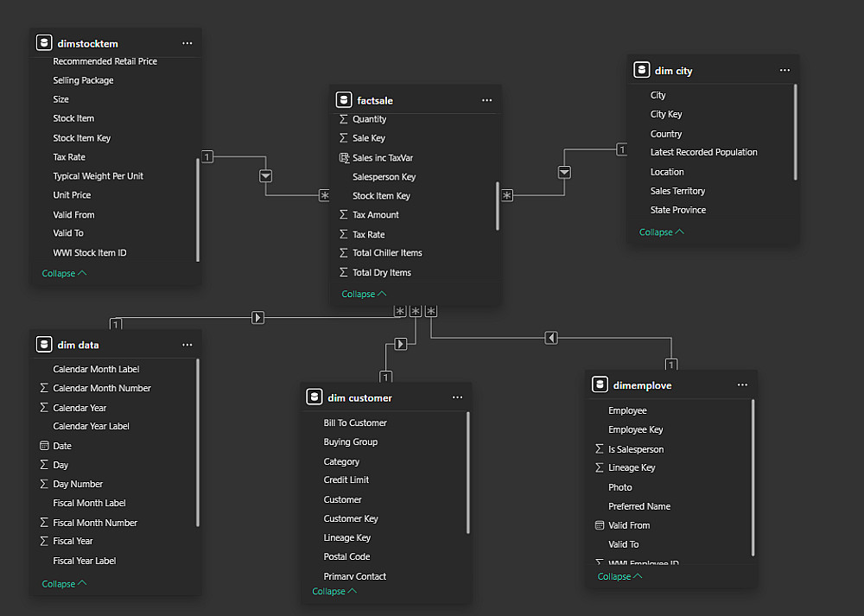Select the Sales Territory field in dim city
This screenshot has height=616, width=864.
pos(677,191)
